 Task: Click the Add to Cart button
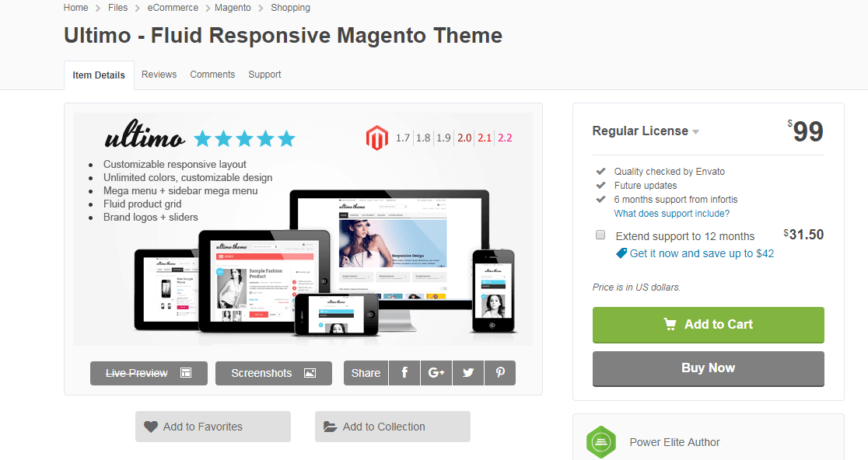pos(708,325)
